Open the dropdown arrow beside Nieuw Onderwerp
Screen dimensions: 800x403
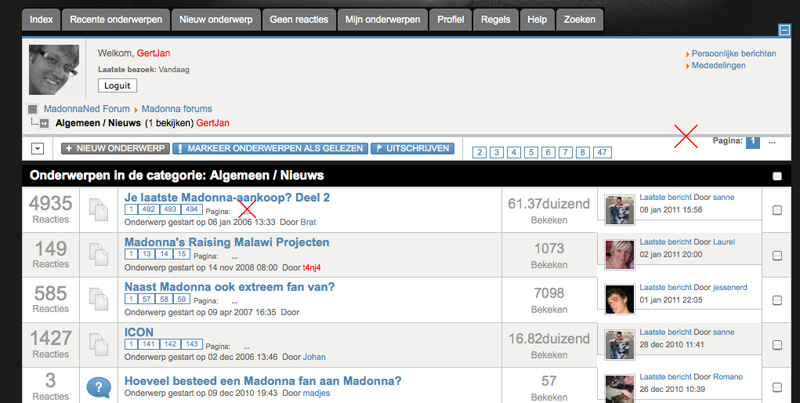coord(38,148)
